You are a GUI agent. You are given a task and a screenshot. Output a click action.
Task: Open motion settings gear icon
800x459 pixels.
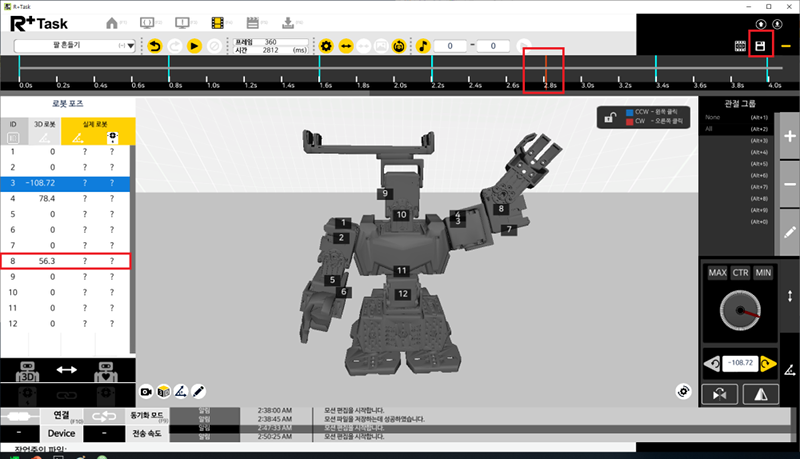(x=325, y=46)
